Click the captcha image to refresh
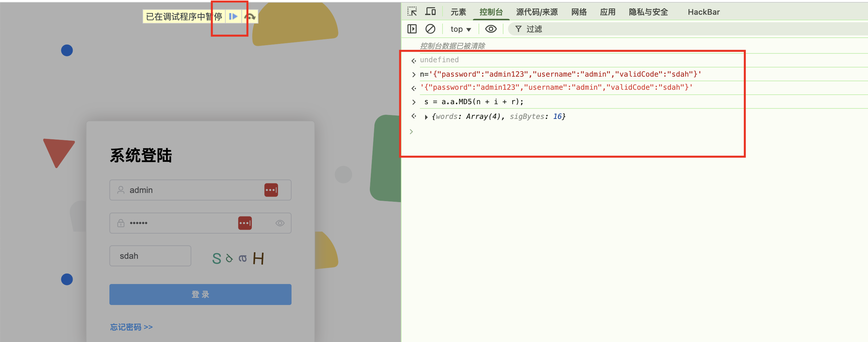Viewport: 868px width, 342px height. (238, 258)
